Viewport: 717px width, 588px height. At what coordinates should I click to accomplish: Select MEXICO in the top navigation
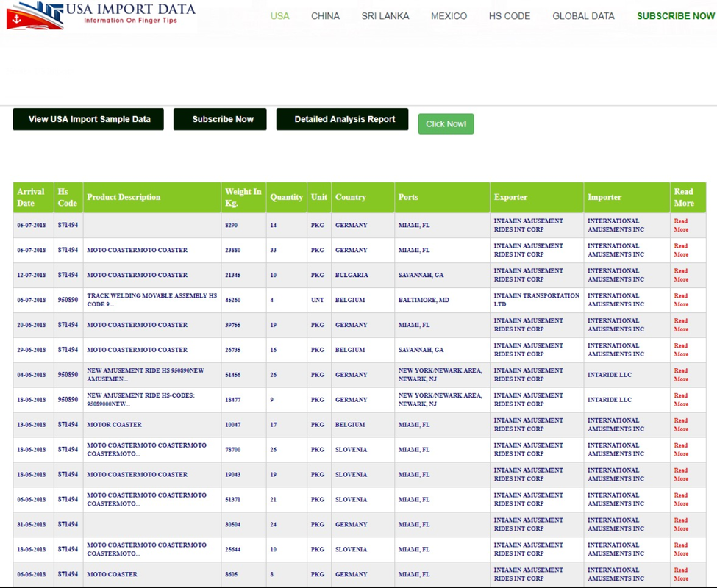(449, 16)
